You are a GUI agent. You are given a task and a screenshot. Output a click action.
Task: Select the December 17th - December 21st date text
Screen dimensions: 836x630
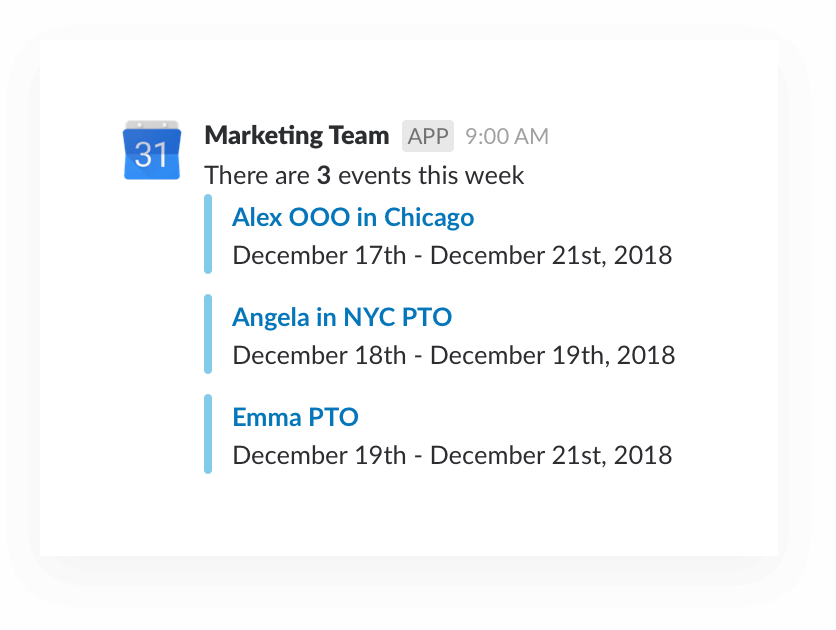coord(452,255)
